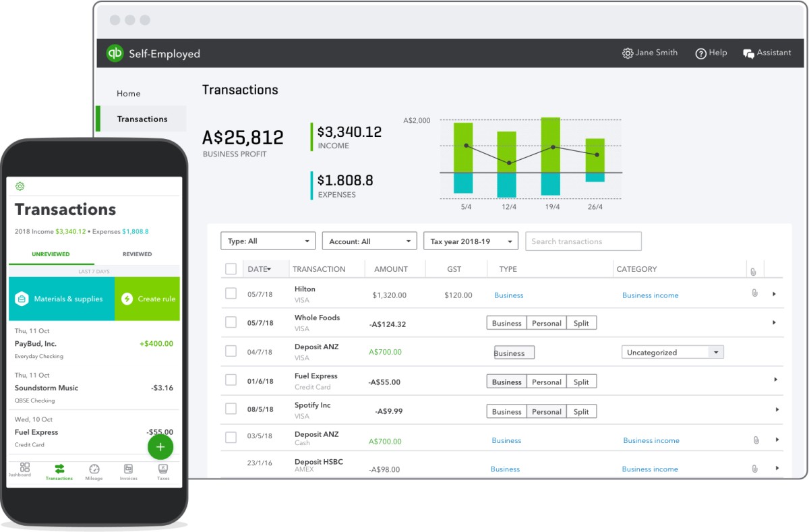Toggle select-all checkbox in table header
The height and width of the screenshot is (532, 809).
231,269
